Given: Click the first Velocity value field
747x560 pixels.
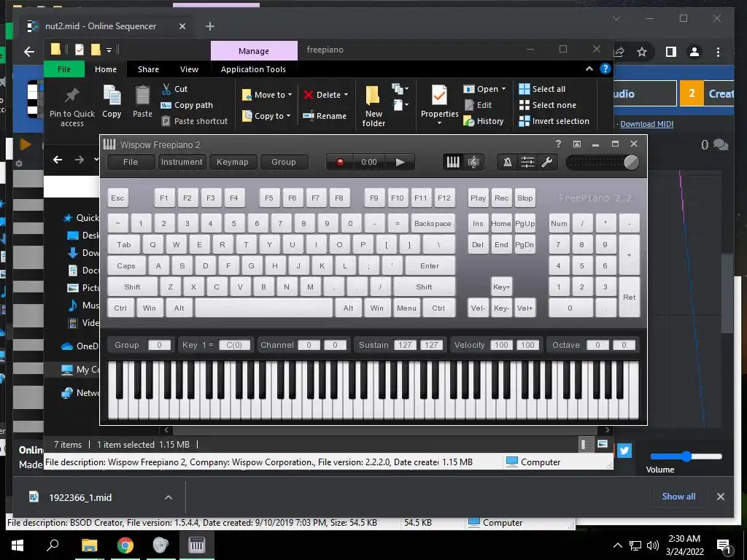Looking at the screenshot, I should tap(500, 345).
